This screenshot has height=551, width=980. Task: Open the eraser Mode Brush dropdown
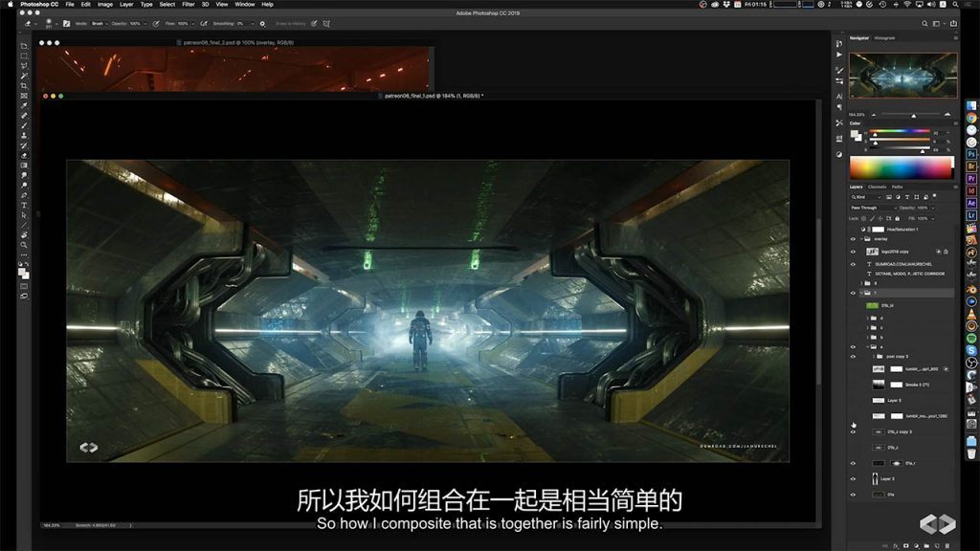pyautogui.click(x=100, y=24)
